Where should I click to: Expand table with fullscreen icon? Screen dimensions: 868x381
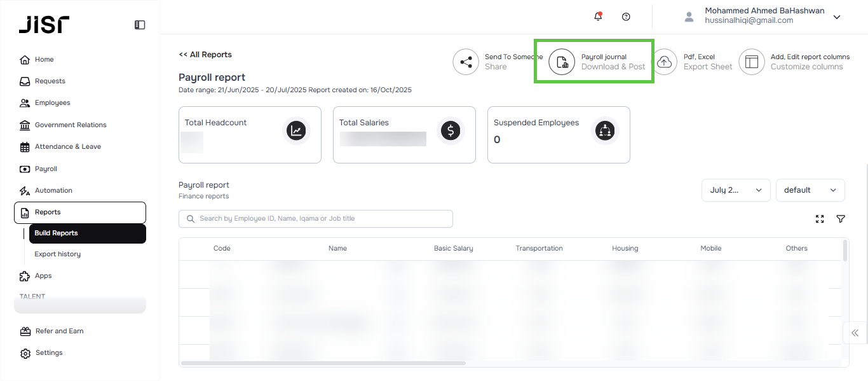820,219
